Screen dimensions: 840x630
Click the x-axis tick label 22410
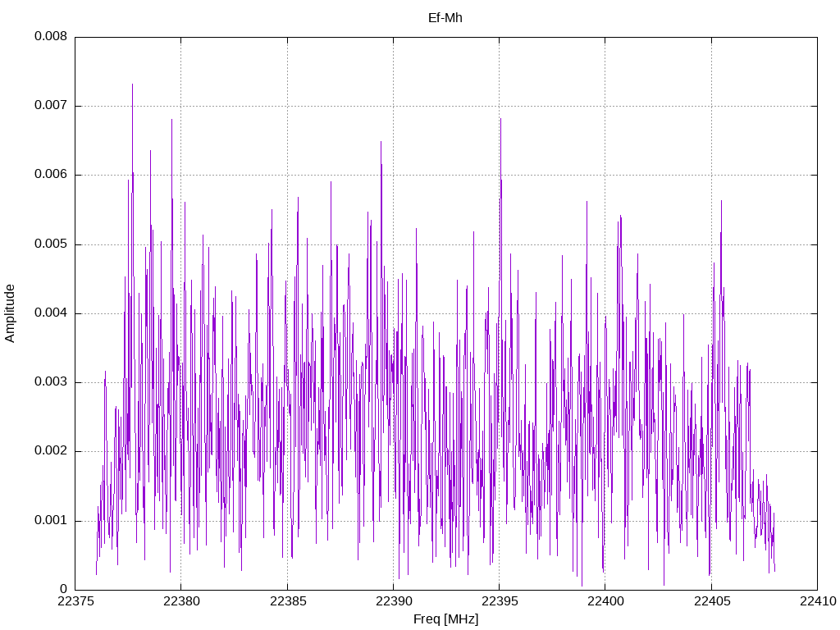tap(818, 601)
